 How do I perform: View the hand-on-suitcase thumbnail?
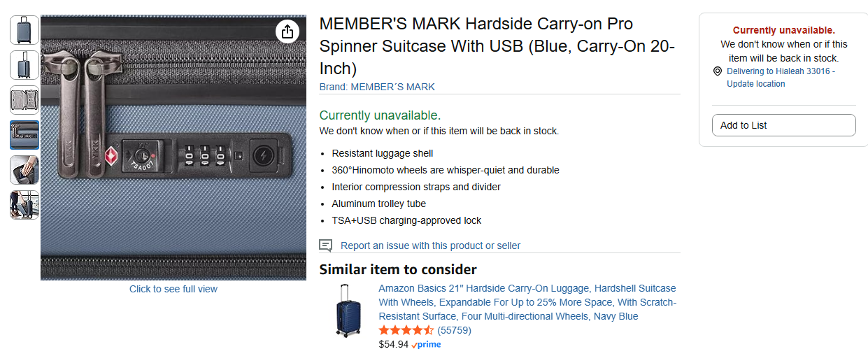pos(24,170)
